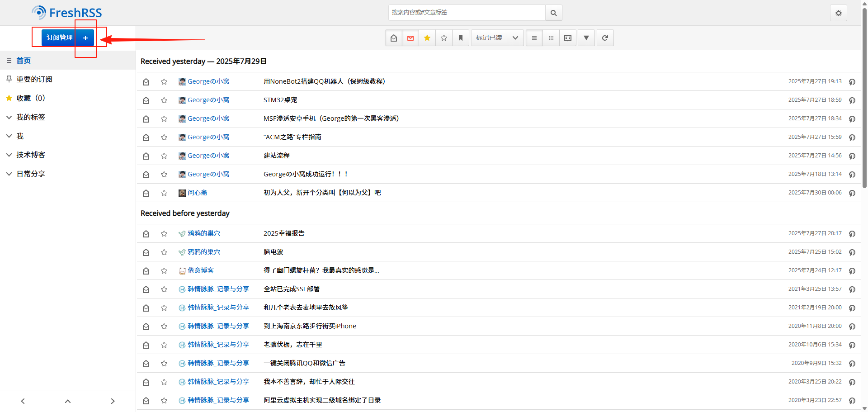
Task: Expand the 技术博客 category chevron
Action: [9, 155]
